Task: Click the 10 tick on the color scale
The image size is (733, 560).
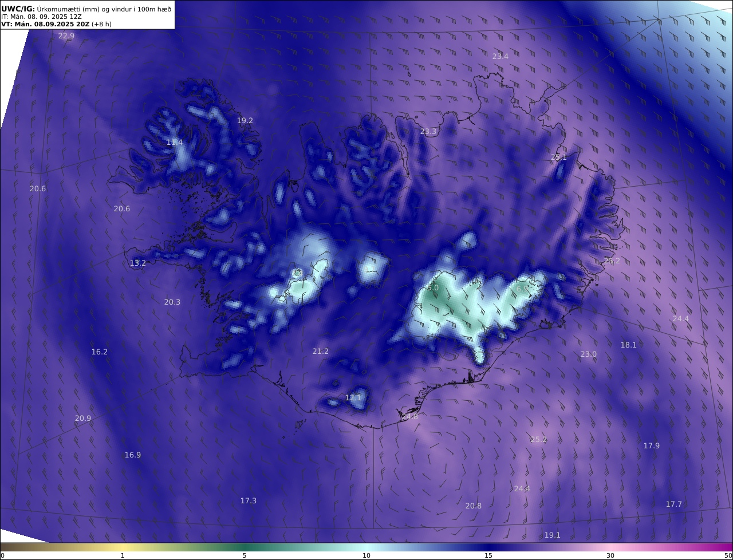Action: click(x=366, y=555)
